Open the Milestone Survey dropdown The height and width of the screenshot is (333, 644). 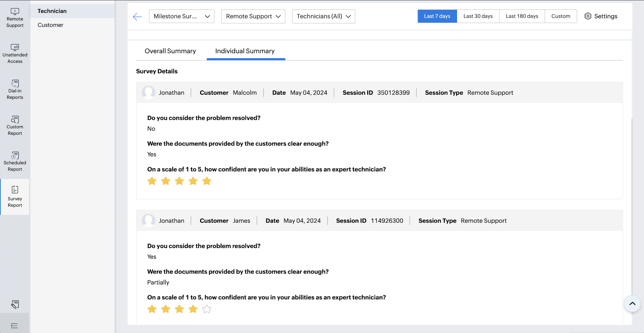(182, 16)
